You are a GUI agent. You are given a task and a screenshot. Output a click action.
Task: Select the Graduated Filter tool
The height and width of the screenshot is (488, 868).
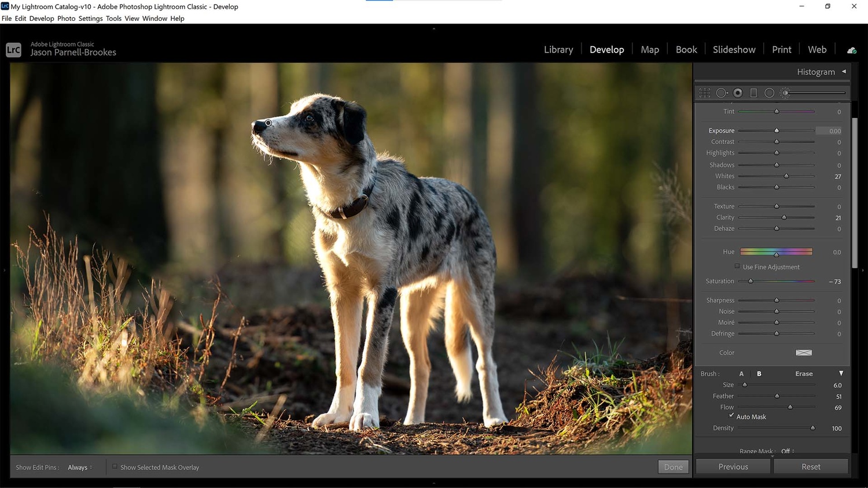pyautogui.click(x=753, y=93)
